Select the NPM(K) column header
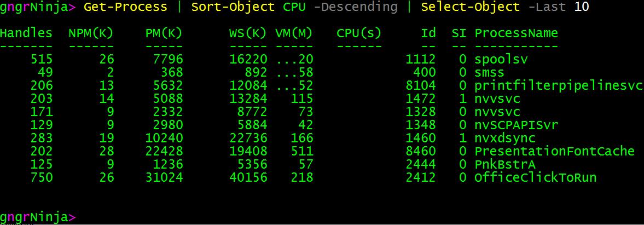 tap(91, 33)
